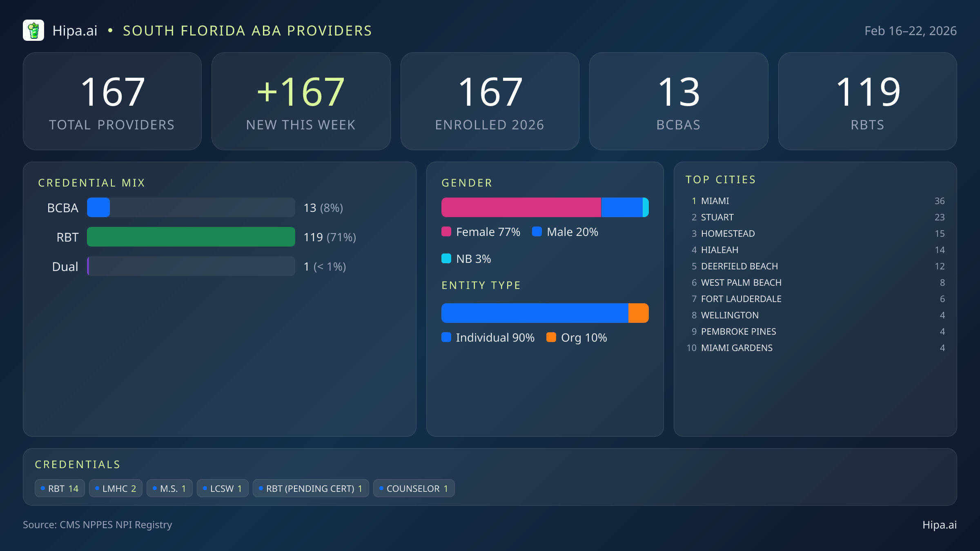Select the Male legend color square
Viewport: 980px width, 551px height.
[x=538, y=231]
